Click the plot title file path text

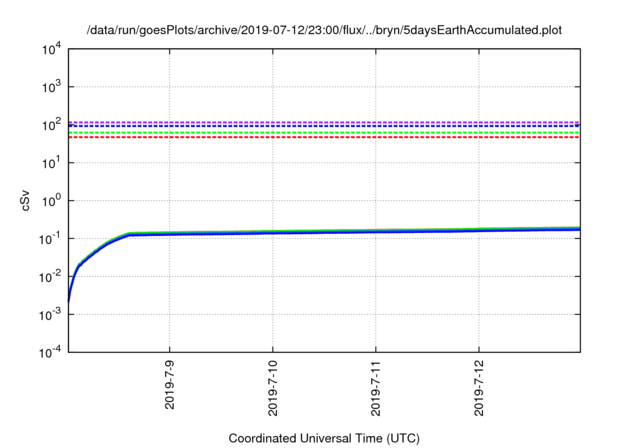(x=324, y=30)
